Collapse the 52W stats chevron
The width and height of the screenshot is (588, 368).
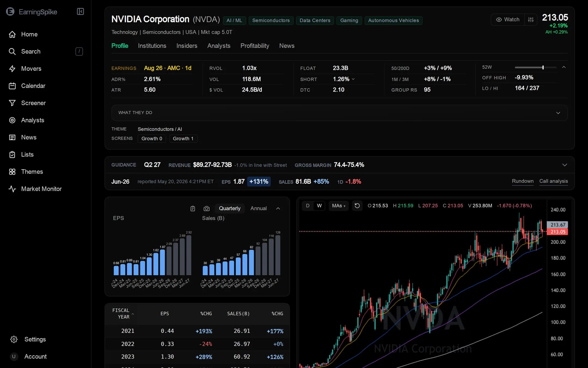coord(564,67)
